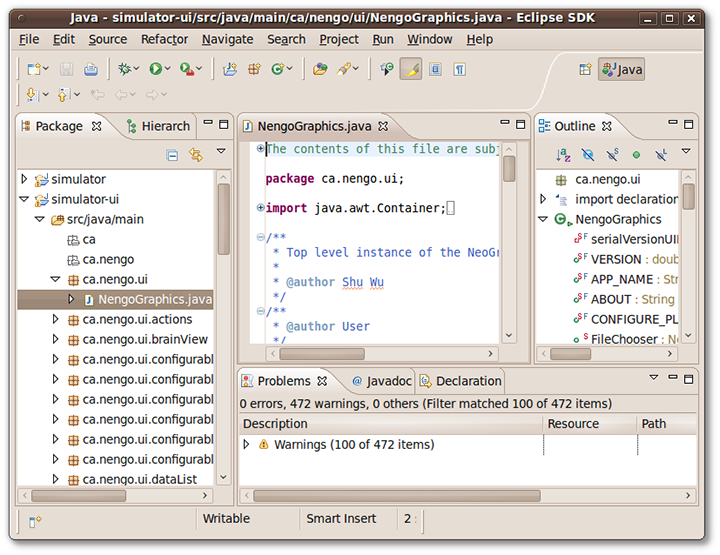
Task: Expand import declarations in Outline
Action: click(x=543, y=199)
